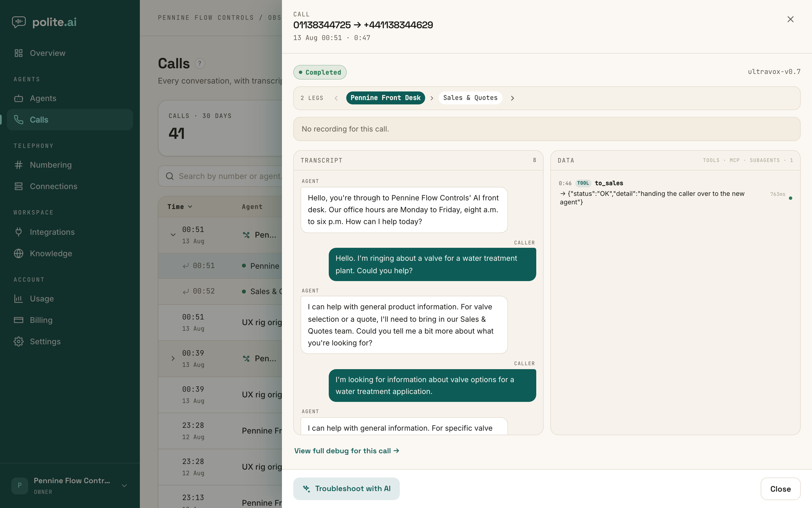The width and height of the screenshot is (812, 508).
Task: Open the Settings menu item
Action: coord(70,341)
